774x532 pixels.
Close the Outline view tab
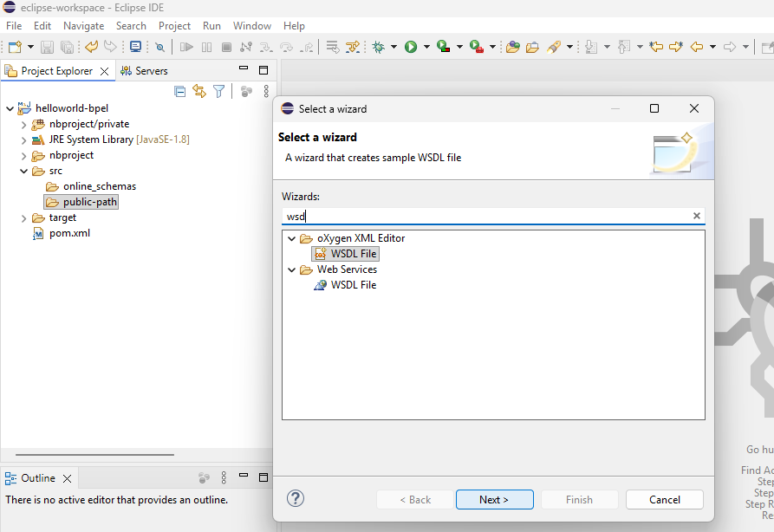pos(67,478)
